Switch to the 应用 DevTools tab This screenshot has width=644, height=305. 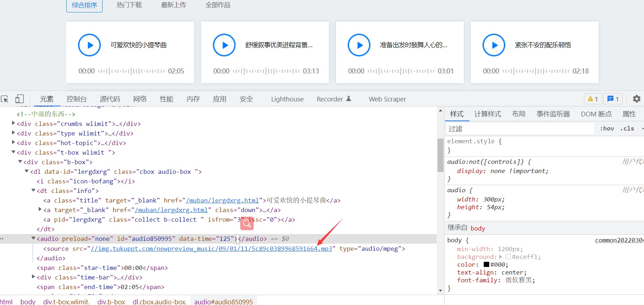pyautogui.click(x=220, y=99)
